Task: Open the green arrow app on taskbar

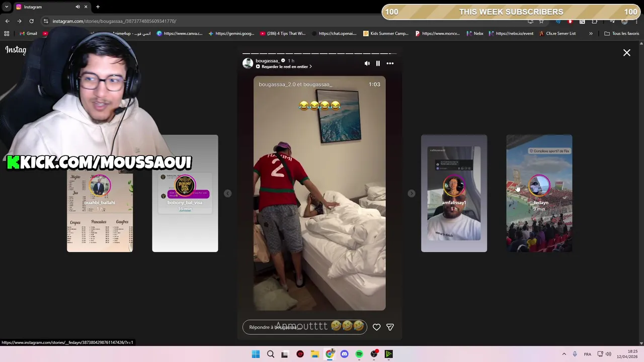Action: [389, 354]
